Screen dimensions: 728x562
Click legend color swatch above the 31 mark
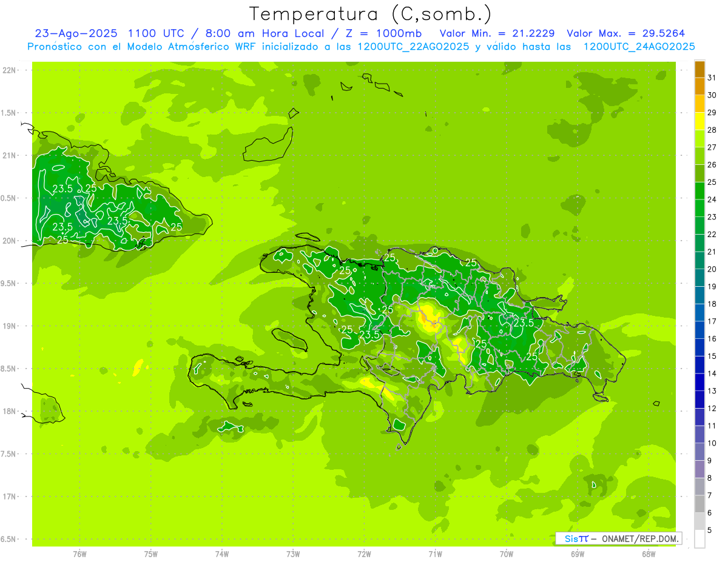699,69
